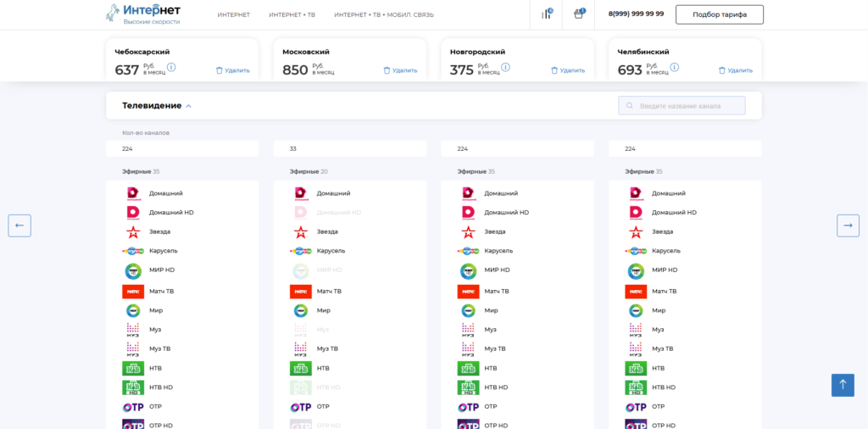This screenshot has width=868, height=429.
Task: Click ОТР logo in Челябинский column
Action: tap(636, 407)
